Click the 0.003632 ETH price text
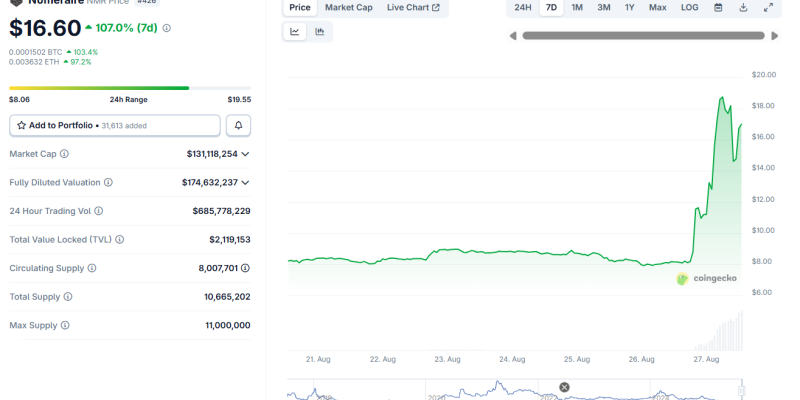This screenshot has width=800, height=400. pos(34,62)
